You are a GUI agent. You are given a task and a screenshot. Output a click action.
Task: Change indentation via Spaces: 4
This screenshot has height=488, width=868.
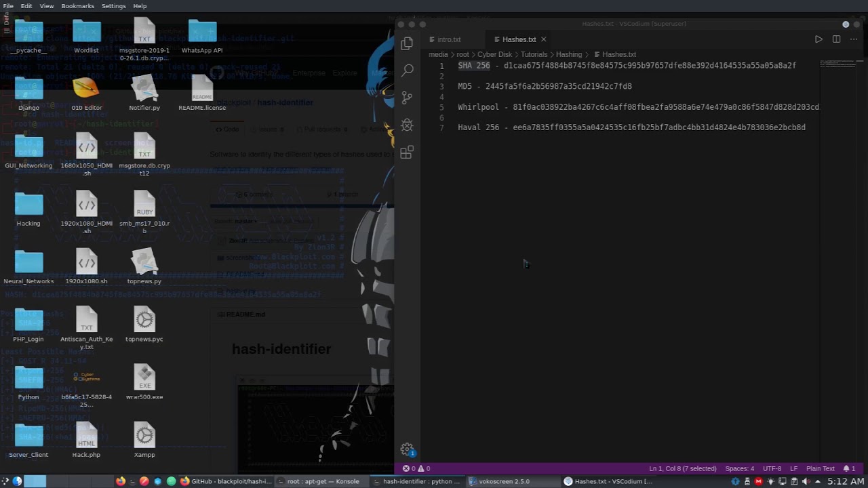coord(739,468)
